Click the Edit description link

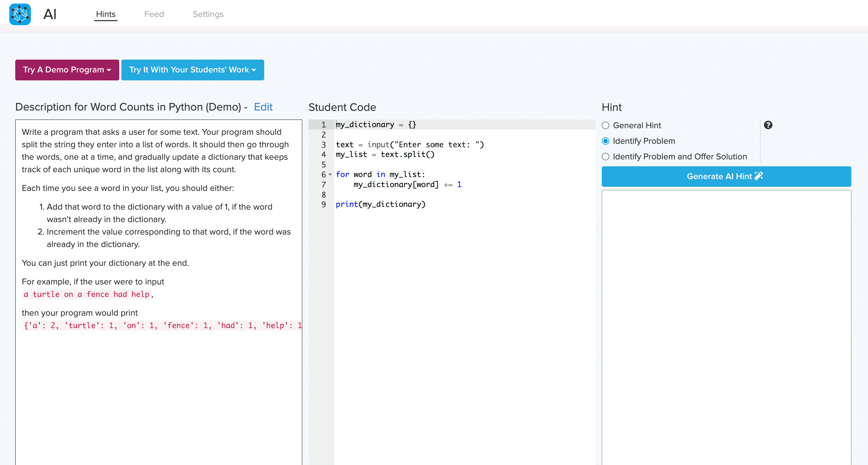point(263,107)
